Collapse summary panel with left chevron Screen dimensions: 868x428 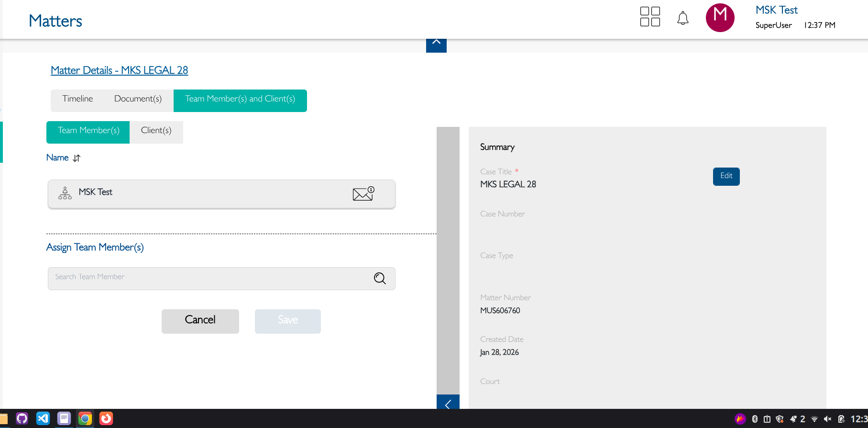click(x=448, y=403)
